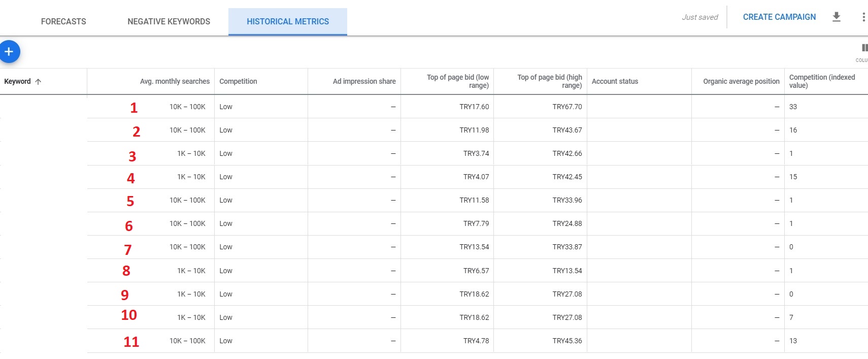Click Low competition in TRY45.36 row
The height and width of the screenshot is (359, 868).
pos(226,341)
